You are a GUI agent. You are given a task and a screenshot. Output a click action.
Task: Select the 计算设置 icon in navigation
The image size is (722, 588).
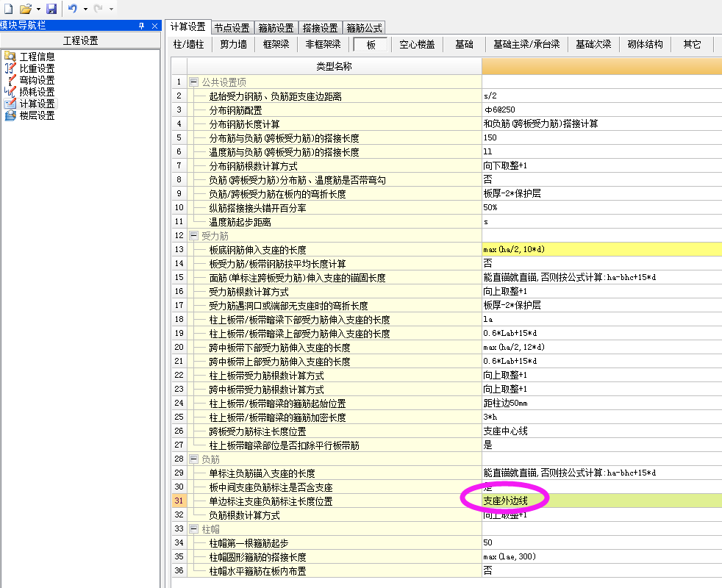pos(10,104)
